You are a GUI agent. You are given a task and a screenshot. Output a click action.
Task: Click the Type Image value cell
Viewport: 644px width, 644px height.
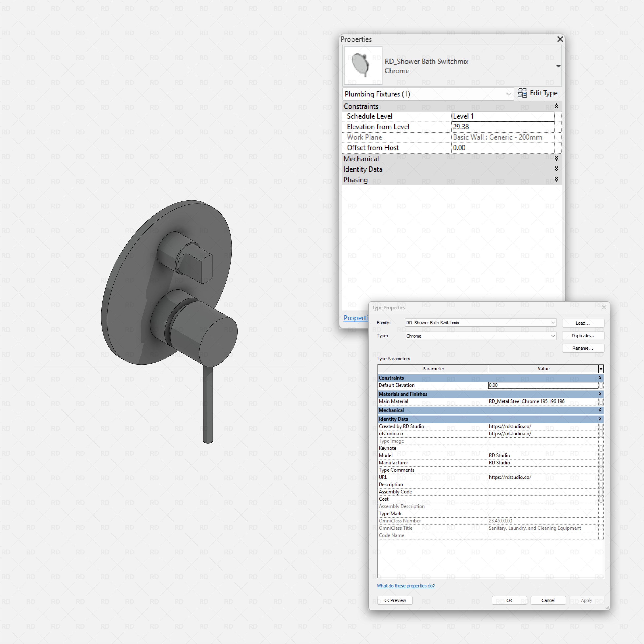coord(543,441)
